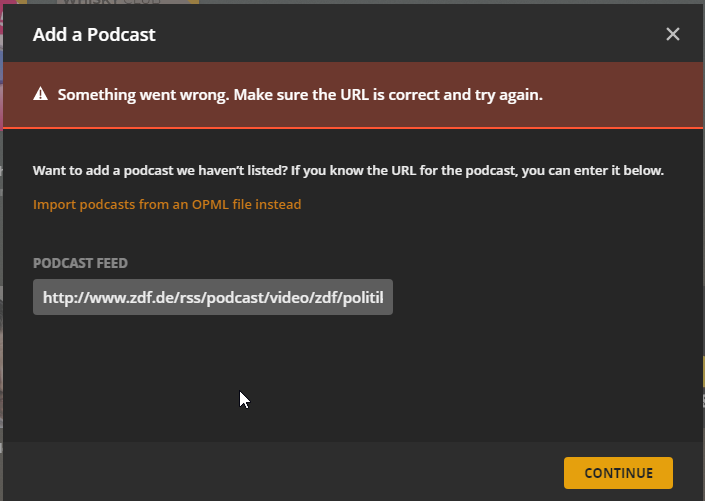Click the dialog header bar right of the title

point(400,35)
